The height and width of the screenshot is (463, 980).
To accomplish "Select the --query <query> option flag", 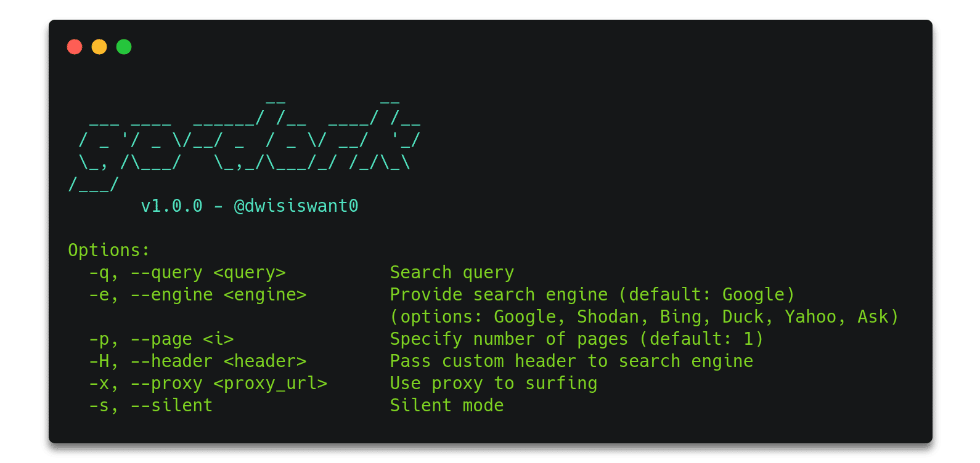I will (208, 272).
